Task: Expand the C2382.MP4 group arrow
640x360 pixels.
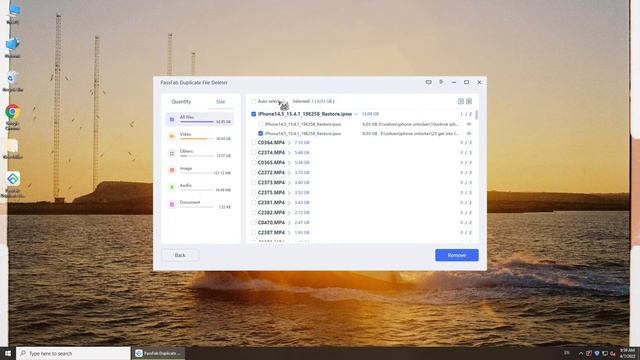Action: 289,213
